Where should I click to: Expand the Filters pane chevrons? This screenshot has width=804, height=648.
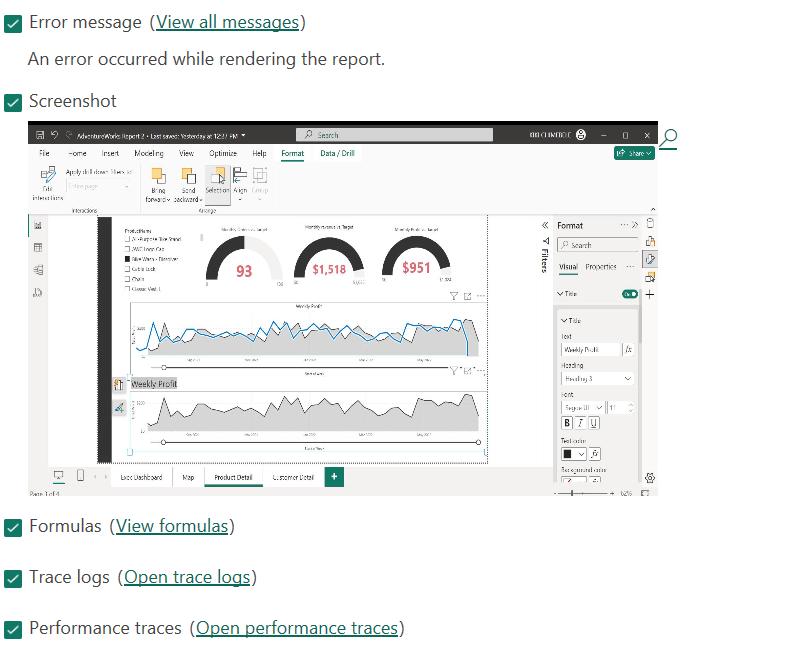(x=545, y=226)
